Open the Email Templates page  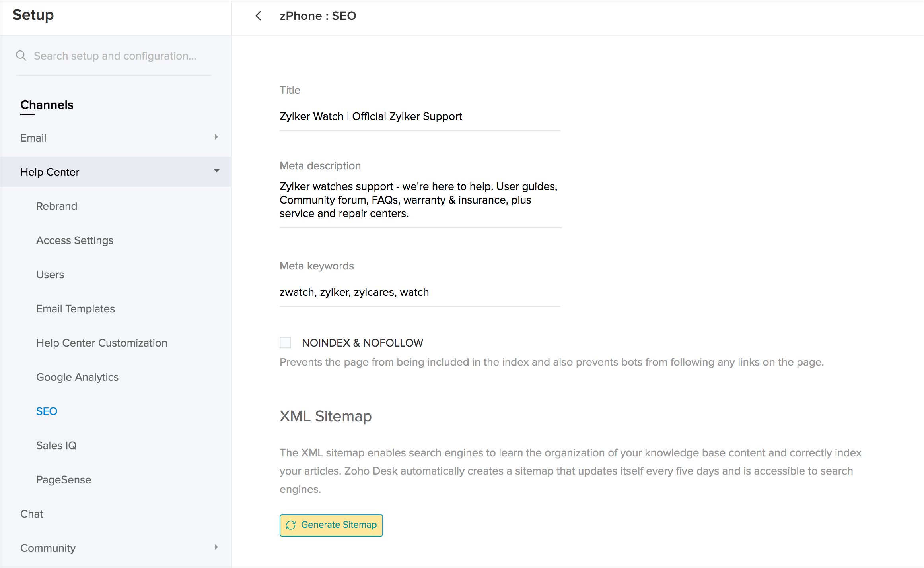tap(76, 309)
